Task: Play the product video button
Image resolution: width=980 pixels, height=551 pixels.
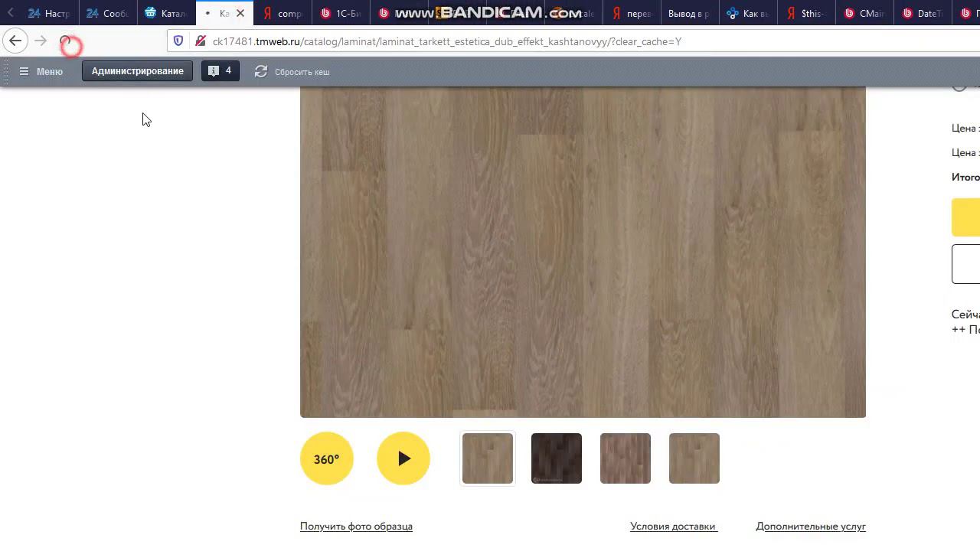Action: 403,458
